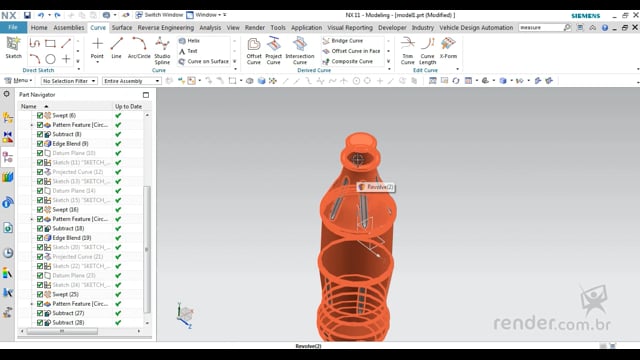Viewport: 640px width, 360px height.
Task: Select the X-Form edit tool
Action: tap(448, 48)
